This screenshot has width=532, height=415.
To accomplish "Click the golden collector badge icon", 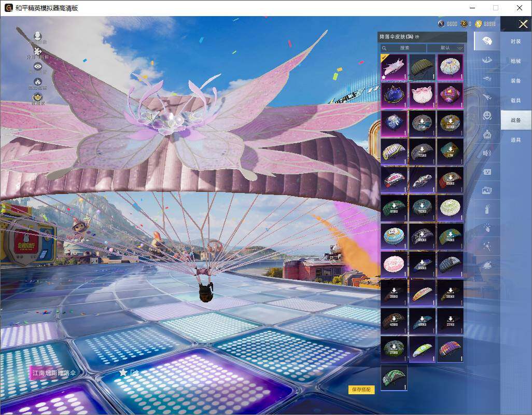I will pos(38,98).
